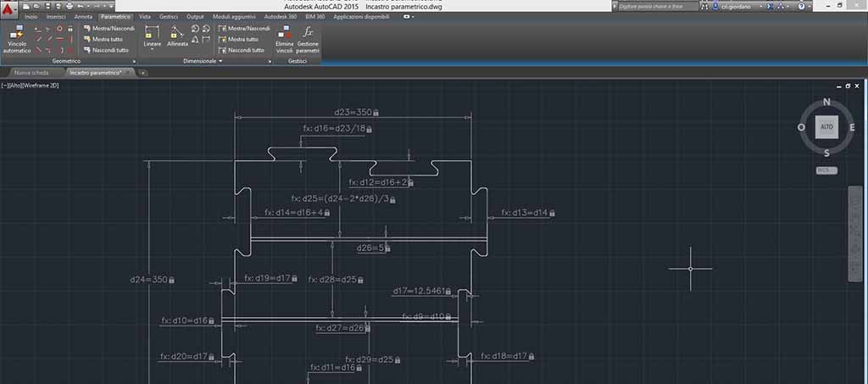Click the ALTO face of the ViewCube
This screenshot has width=868, height=384.
[x=826, y=127]
